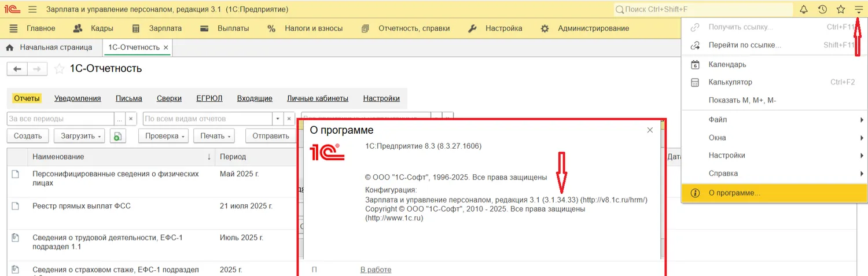Add 1С-Отчетность page to favorites star

coord(58,69)
